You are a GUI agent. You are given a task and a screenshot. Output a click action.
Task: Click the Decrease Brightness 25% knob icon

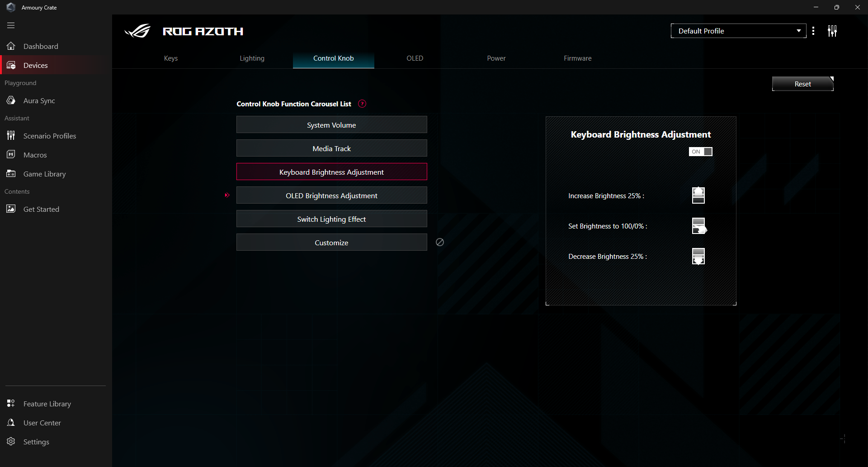(x=698, y=256)
